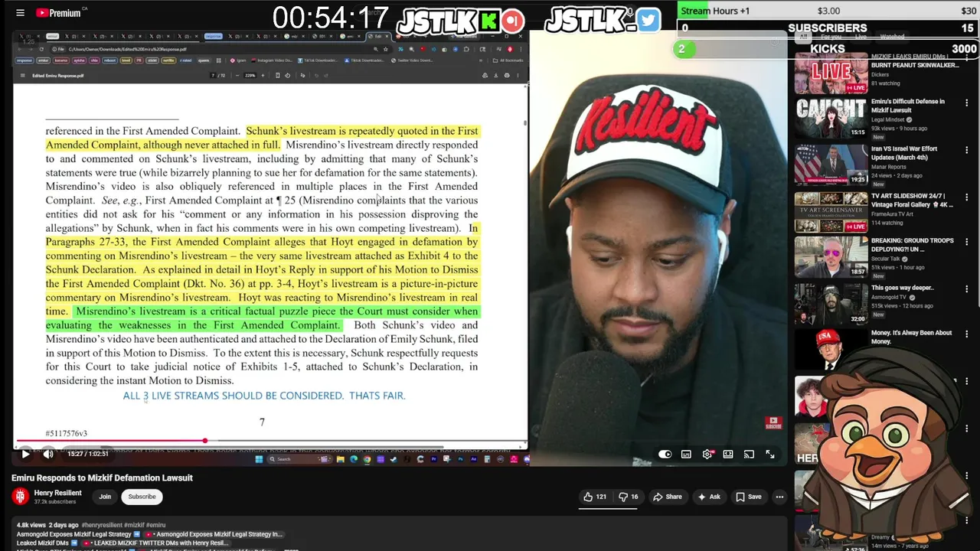This screenshot has width=980, height=551.
Task: Open the 'BREAKING: GROUND TROOPS DEPLOYING' thumbnail
Action: (x=831, y=257)
